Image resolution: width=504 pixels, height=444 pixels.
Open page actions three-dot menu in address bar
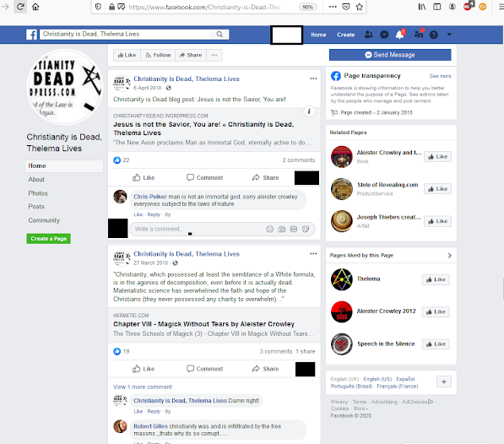(333, 7)
